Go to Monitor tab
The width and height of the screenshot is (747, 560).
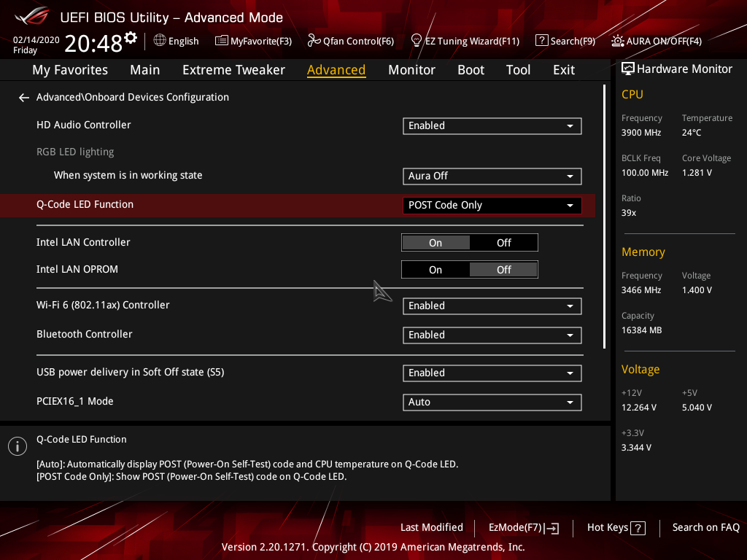pos(411,70)
